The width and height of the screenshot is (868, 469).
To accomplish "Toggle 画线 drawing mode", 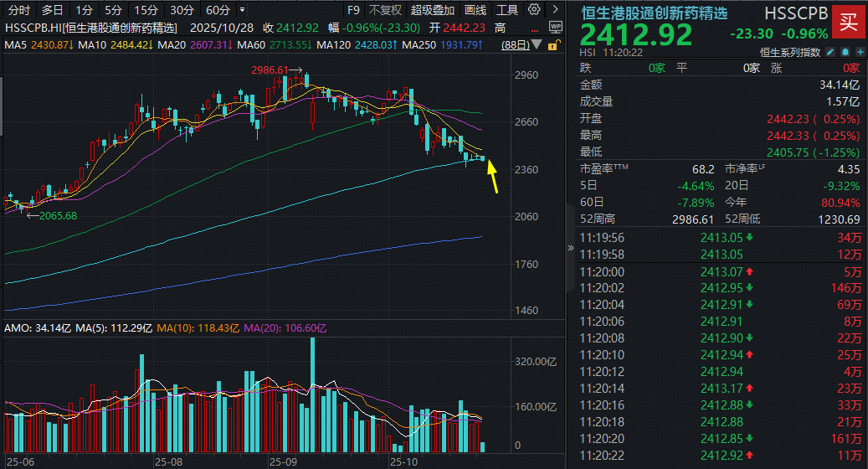I will tap(475, 10).
